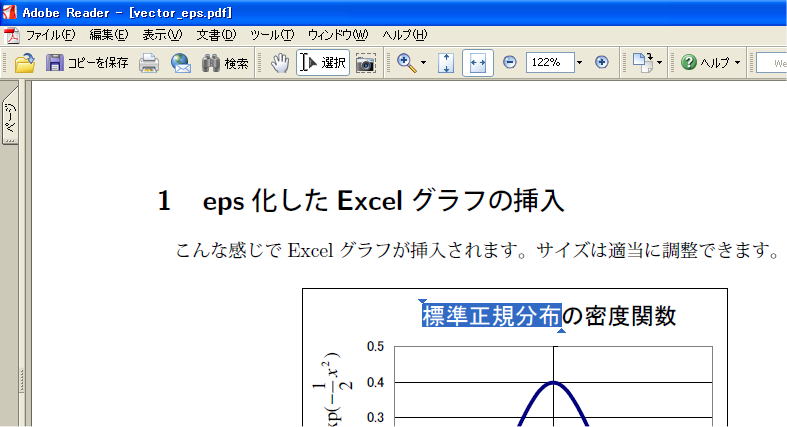Open the ページ navigation pane tab
Image resolution: width=787 pixels, height=427 pixels.
pyautogui.click(x=10, y=116)
